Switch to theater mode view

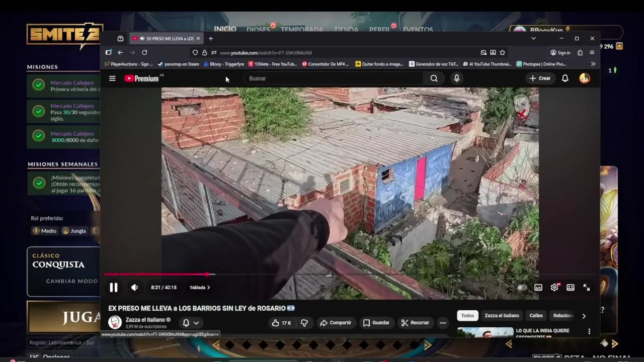[571, 288]
